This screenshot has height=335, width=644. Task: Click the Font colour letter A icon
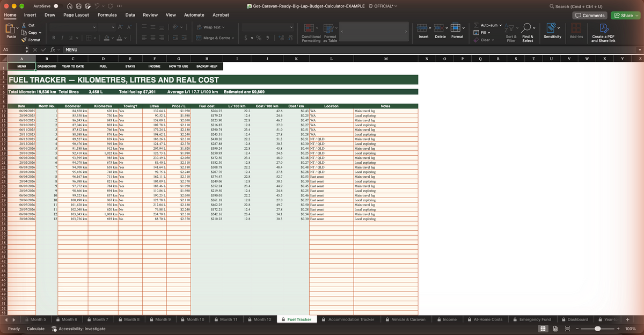point(120,38)
